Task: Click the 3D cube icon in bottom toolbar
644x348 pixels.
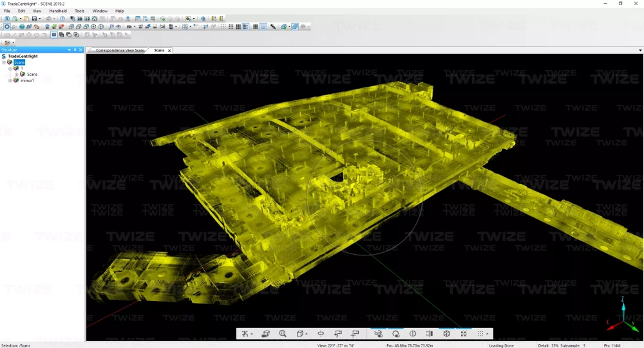Action: pyautogui.click(x=446, y=334)
